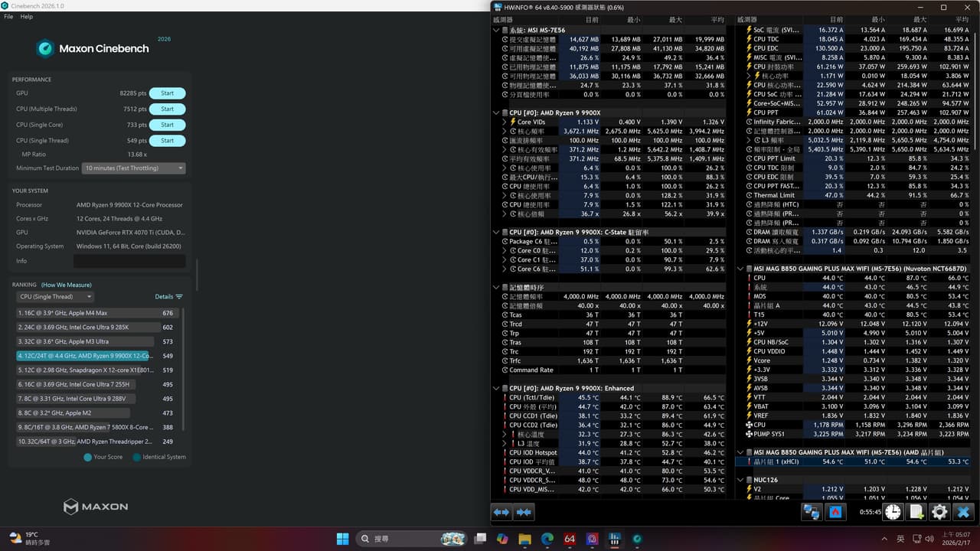Image resolution: width=980 pixels, height=551 pixels.
Task: Open the Windows Start menu
Action: (342, 539)
